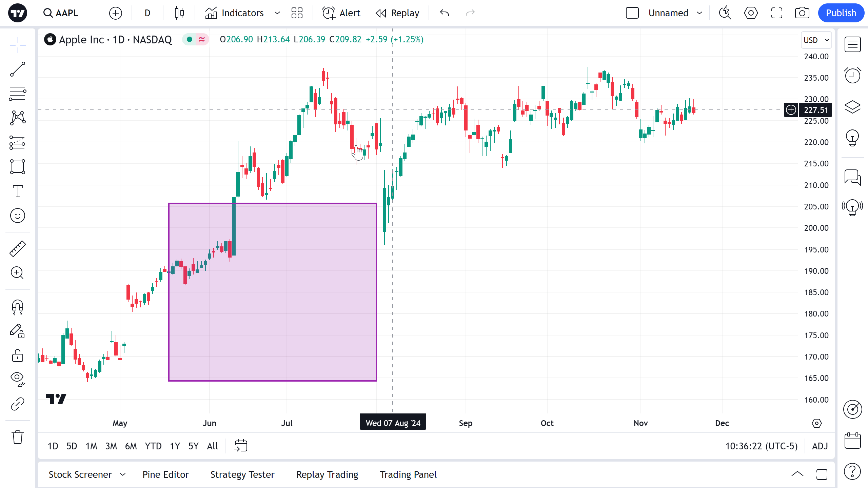This screenshot has height=488, width=868.
Task: Open the measure ruler tool
Action: (18, 249)
